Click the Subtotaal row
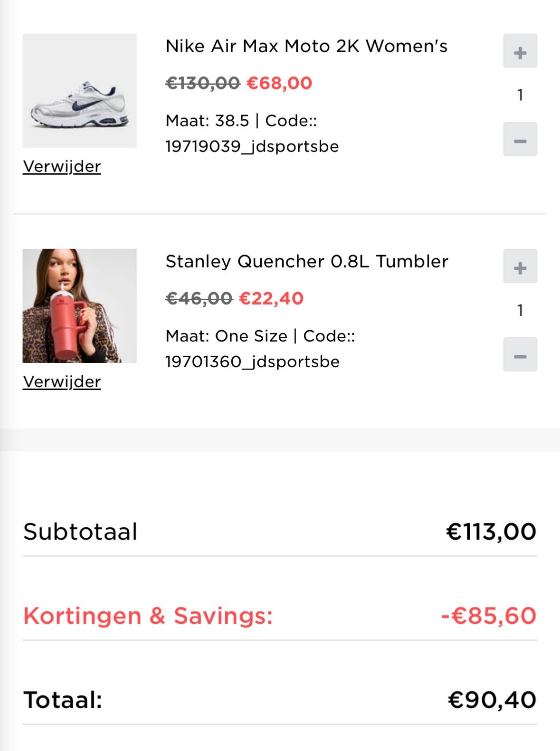560x751 pixels. pyautogui.click(x=280, y=531)
